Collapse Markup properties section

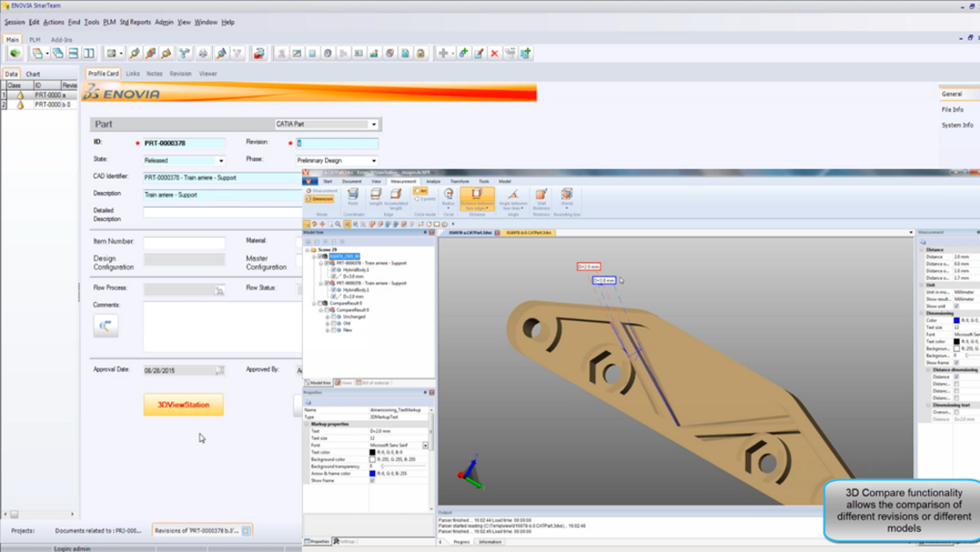pyautogui.click(x=307, y=423)
